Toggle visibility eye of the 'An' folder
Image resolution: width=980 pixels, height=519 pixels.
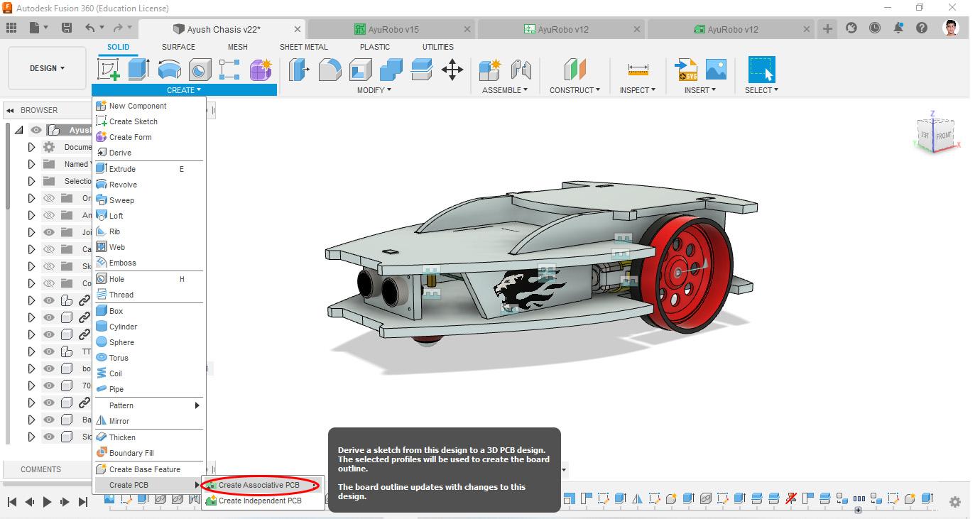[x=49, y=215]
